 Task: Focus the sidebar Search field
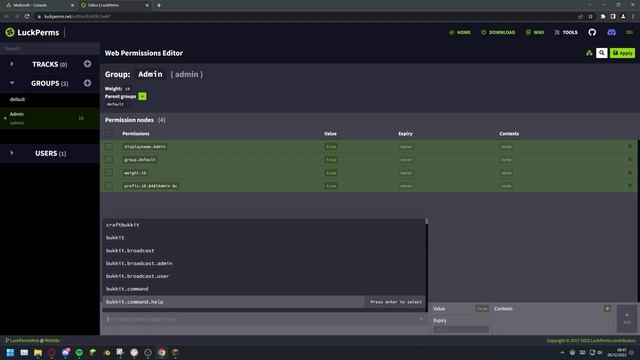(x=50, y=49)
